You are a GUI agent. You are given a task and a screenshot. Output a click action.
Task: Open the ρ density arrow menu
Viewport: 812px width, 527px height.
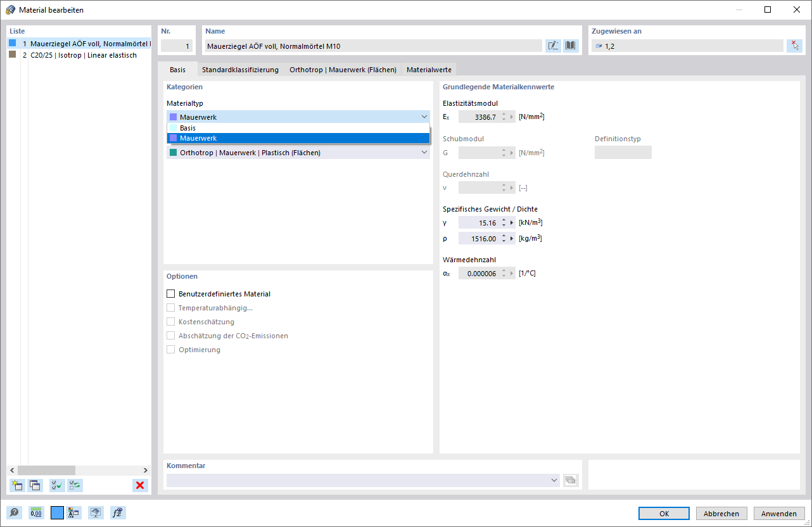click(x=511, y=239)
